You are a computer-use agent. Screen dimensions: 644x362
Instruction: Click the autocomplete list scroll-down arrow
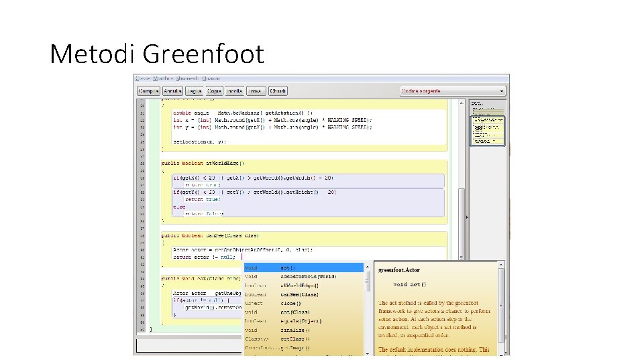click(x=367, y=353)
